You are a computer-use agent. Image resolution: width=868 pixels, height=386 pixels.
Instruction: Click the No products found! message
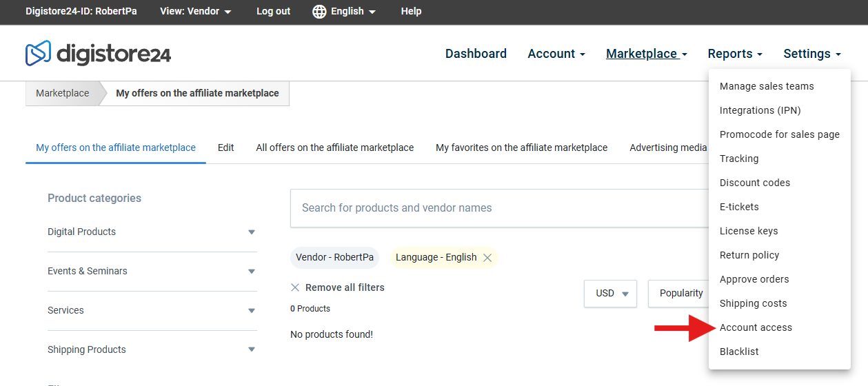point(332,335)
